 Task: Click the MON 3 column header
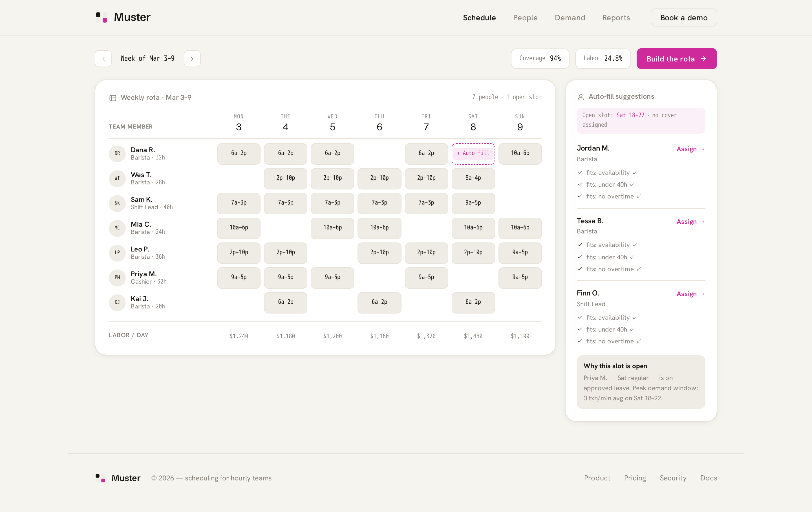[239, 123]
